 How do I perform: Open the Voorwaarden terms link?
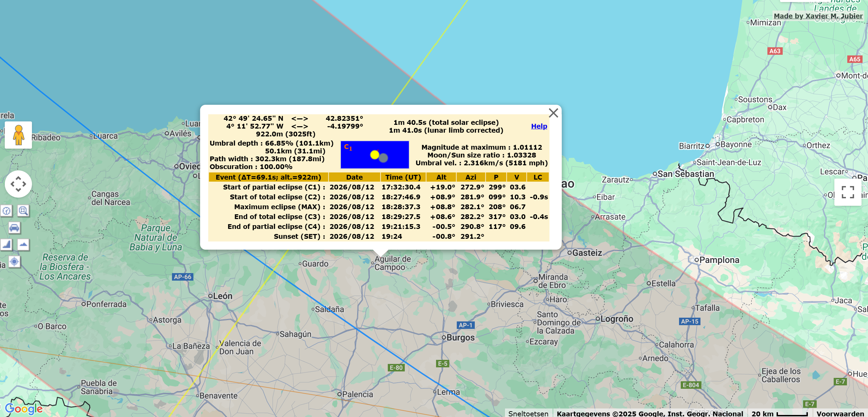click(840, 413)
